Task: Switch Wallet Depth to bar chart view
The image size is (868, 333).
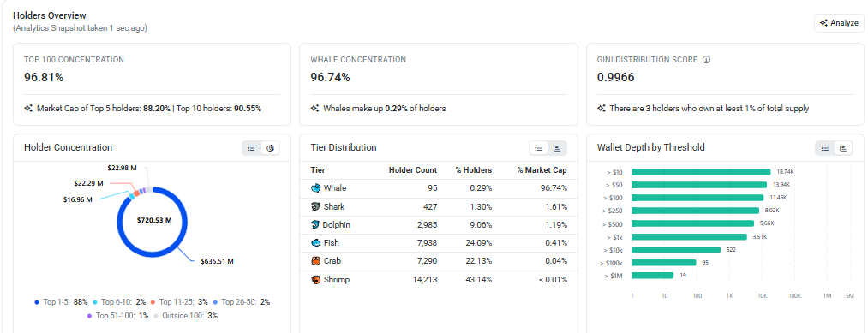Action: 844,148
